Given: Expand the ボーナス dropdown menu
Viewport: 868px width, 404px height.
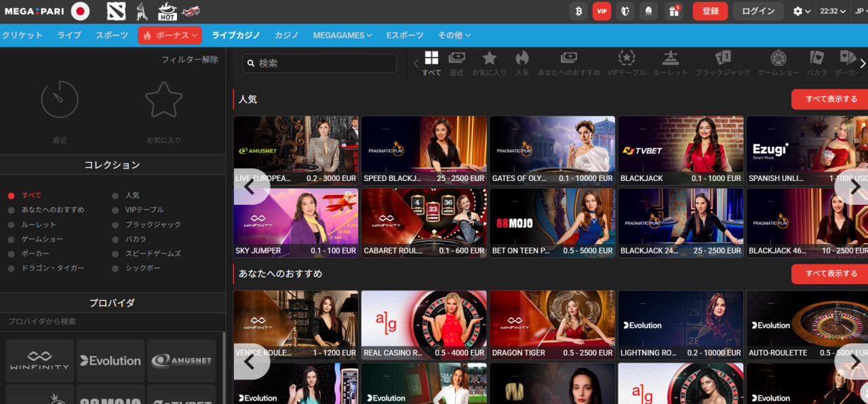Looking at the screenshot, I should click(x=170, y=35).
